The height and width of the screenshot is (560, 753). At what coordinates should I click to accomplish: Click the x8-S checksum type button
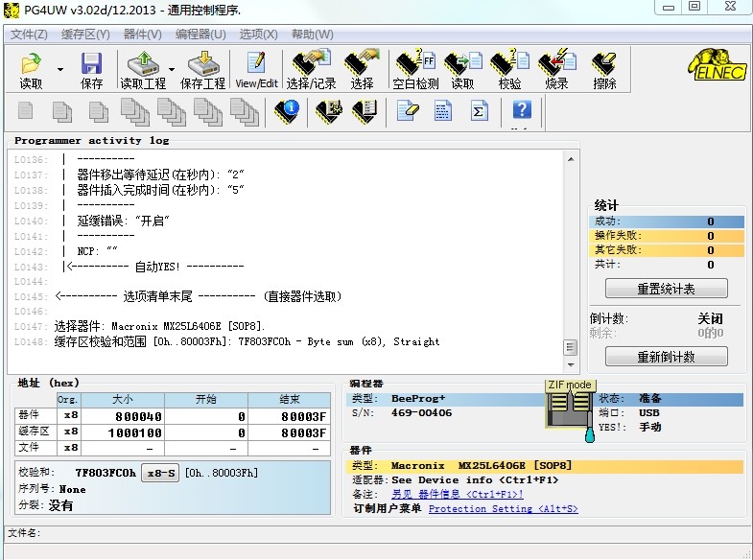(x=160, y=473)
